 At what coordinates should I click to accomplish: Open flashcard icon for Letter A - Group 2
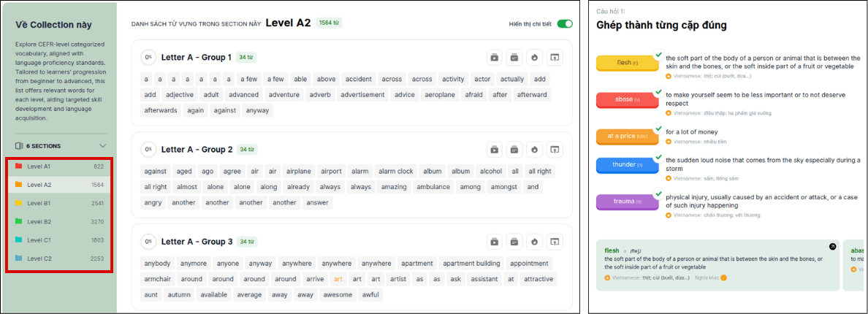[x=514, y=149]
